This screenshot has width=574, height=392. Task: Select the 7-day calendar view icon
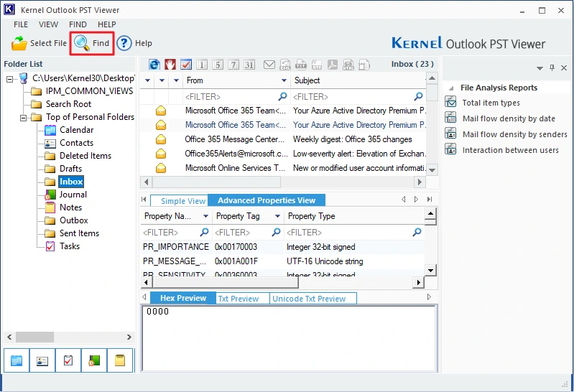point(233,65)
